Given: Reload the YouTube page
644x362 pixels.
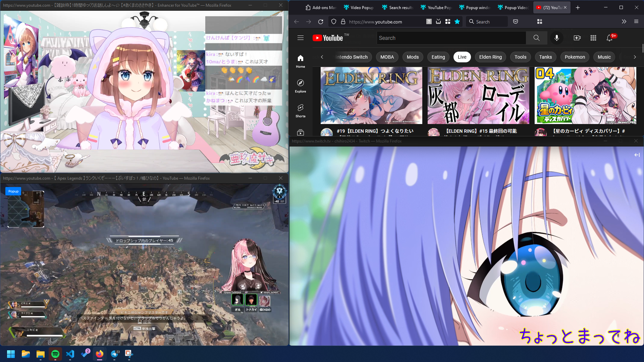Looking at the screenshot, I should click(x=321, y=21).
